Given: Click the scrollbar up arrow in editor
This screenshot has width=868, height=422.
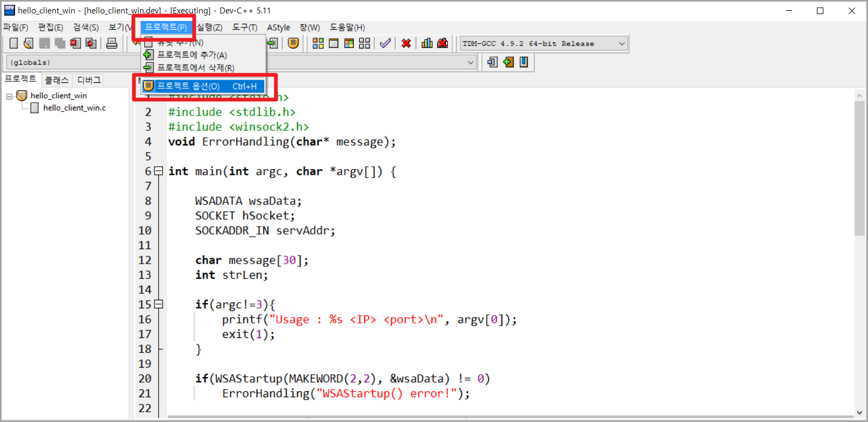Looking at the screenshot, I should point(859,95).
